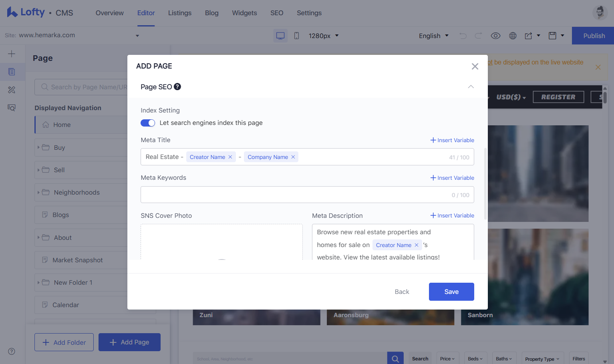The image size is (614, 364).
Task: Open the Settings tab
Action: (x=309, y=13)
